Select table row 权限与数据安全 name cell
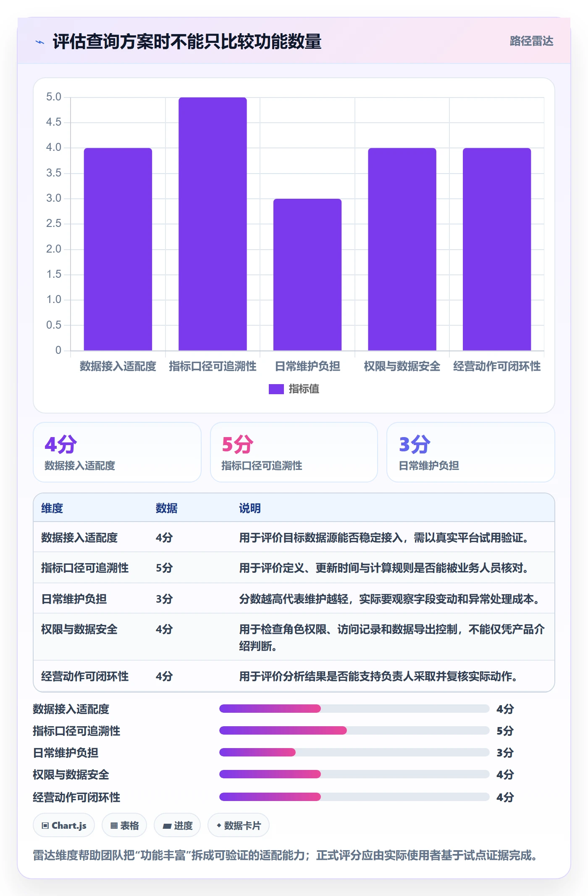This screenshot has width=588, height=896. 79,629
